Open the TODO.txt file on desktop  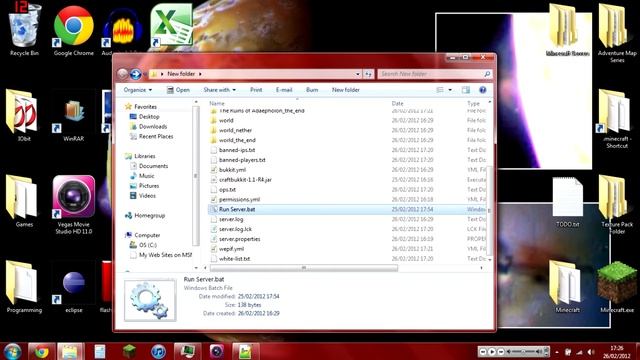(x=567, y=202)
